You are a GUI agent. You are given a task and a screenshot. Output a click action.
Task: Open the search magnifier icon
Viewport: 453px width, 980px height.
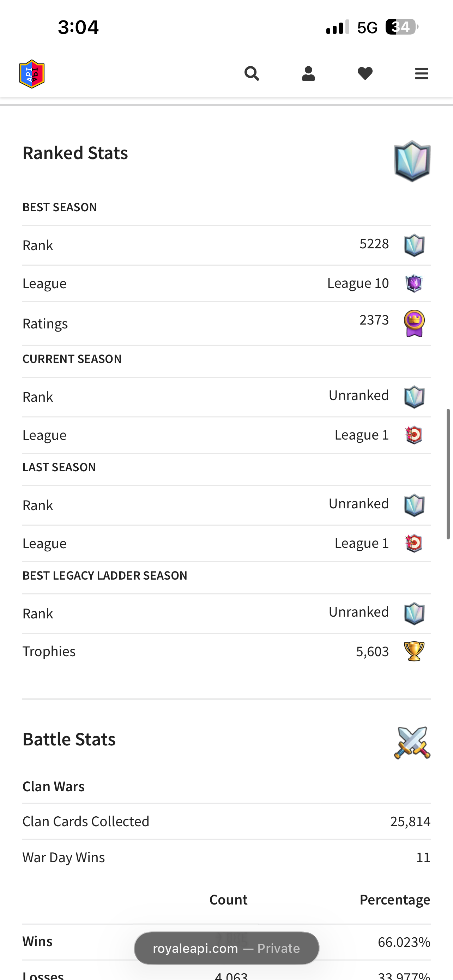click(252, 73)
